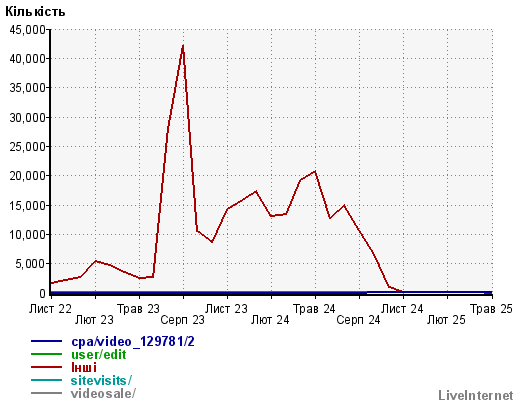
Task: Click the cpa/video_129781/2 legend label
Action: pos(133,342)
